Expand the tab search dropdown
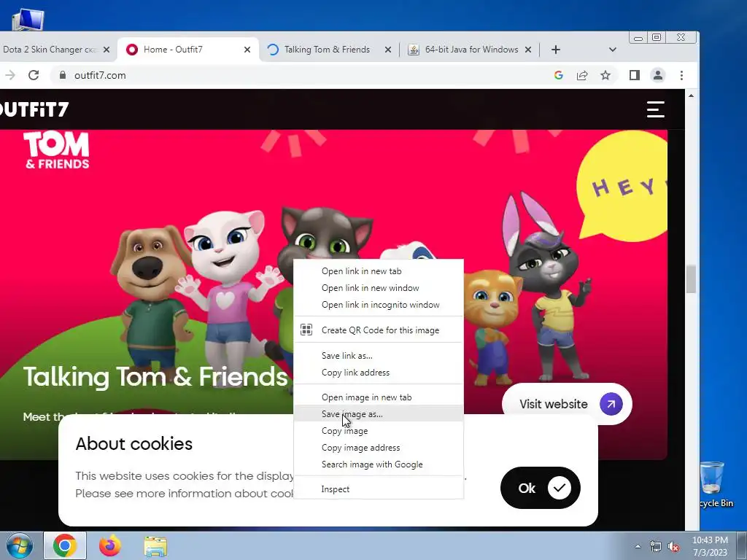 click(x=613, y=50)
